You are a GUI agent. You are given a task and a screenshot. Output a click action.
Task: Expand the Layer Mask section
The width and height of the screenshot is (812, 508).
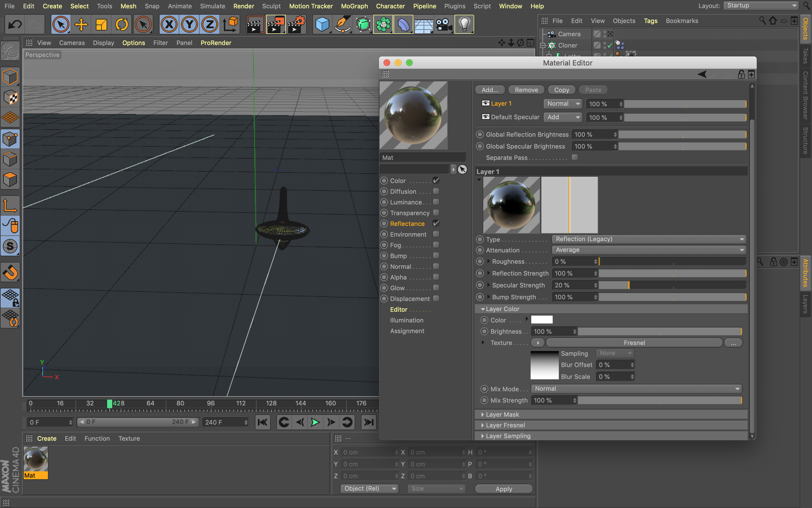pos(611,415)
